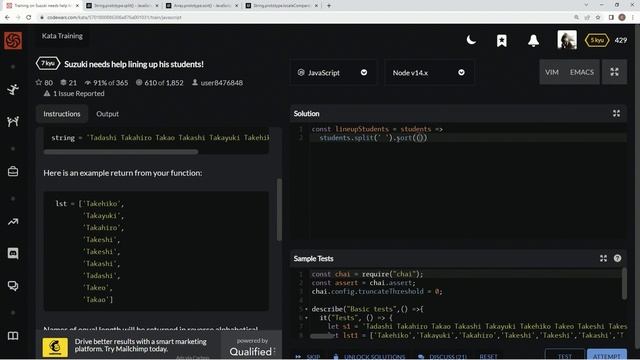640x360 pixels.
Task: Click the 429 honor score
Action: click(621, 40)
